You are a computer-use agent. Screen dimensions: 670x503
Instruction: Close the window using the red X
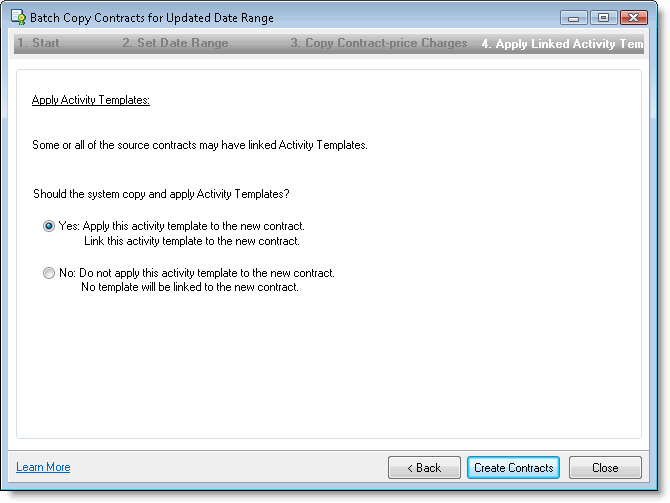point(634,18)
